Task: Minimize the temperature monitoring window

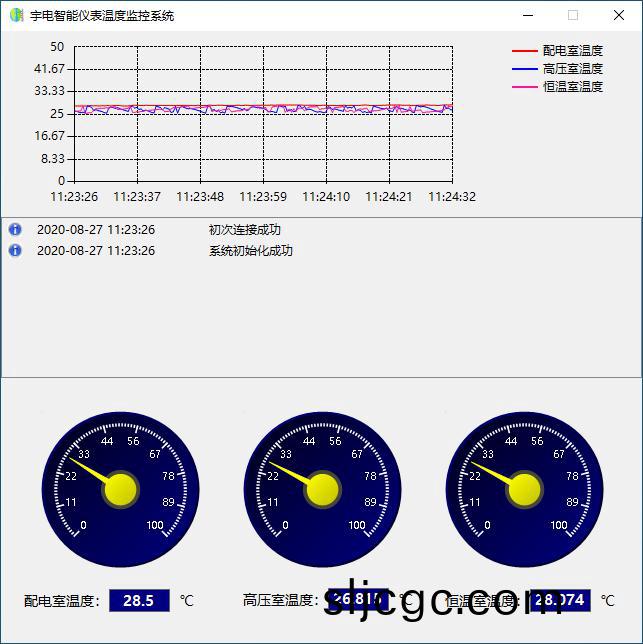Action: click(527, 15)
